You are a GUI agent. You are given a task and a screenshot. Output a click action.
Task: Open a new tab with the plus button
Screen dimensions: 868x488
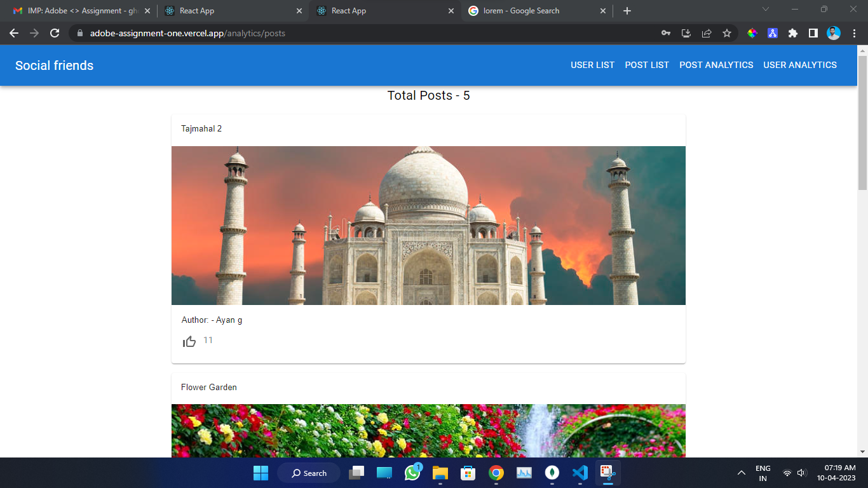click(x=627, y=11)
